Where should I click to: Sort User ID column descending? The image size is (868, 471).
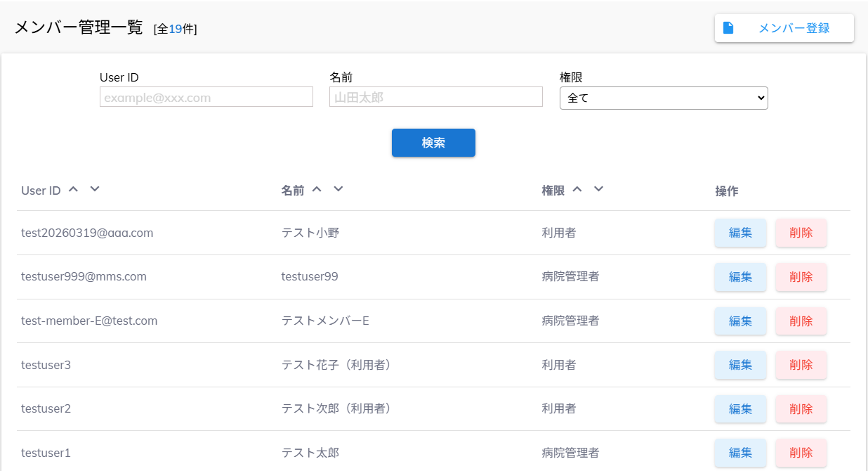pyautogui.click(x=95, y=188)
